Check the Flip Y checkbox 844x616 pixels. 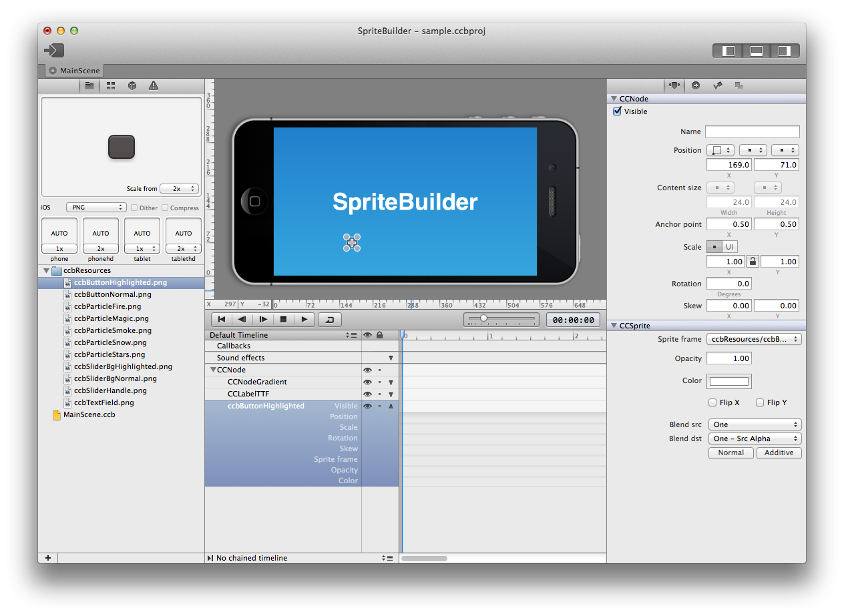[760, 402]
